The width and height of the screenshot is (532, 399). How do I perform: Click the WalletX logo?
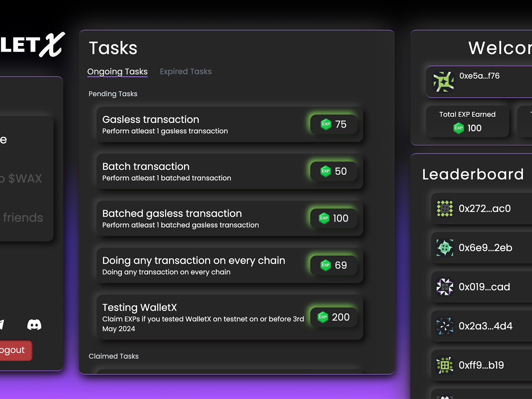tap(32, 44)
